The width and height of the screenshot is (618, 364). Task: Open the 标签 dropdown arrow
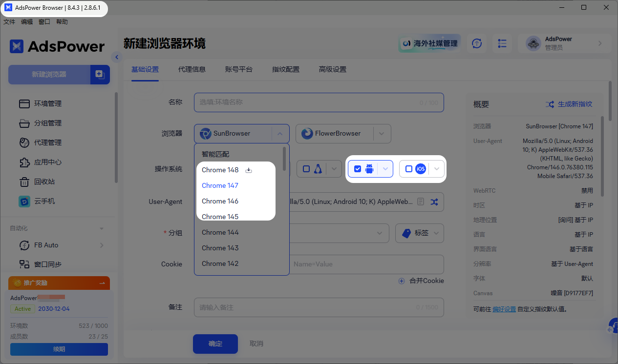[x=436, y=233]
